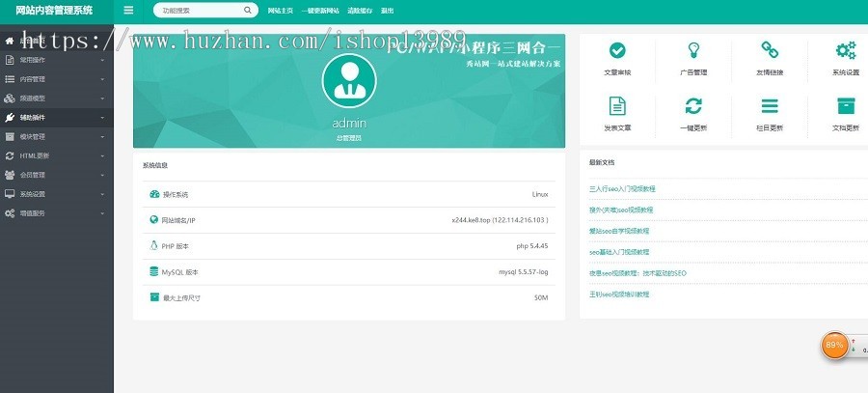The image size is (868, 393).
Task: Click the 50M upload size value
Action: 541,297
